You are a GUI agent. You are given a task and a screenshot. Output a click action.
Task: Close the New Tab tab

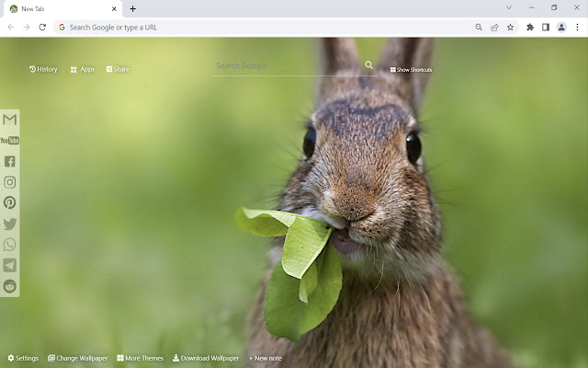pyautogui.click(x=114, y=8)
